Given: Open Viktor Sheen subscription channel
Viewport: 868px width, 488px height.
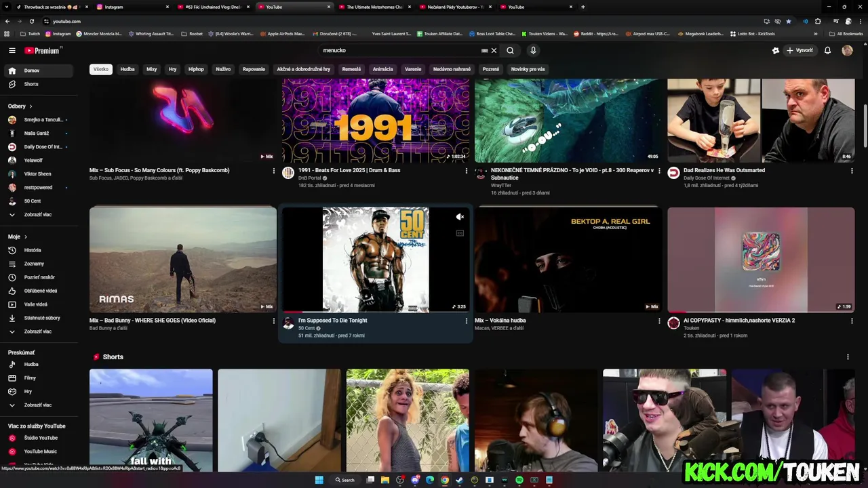Looking at the screenshot, I should tap(39, 174).
